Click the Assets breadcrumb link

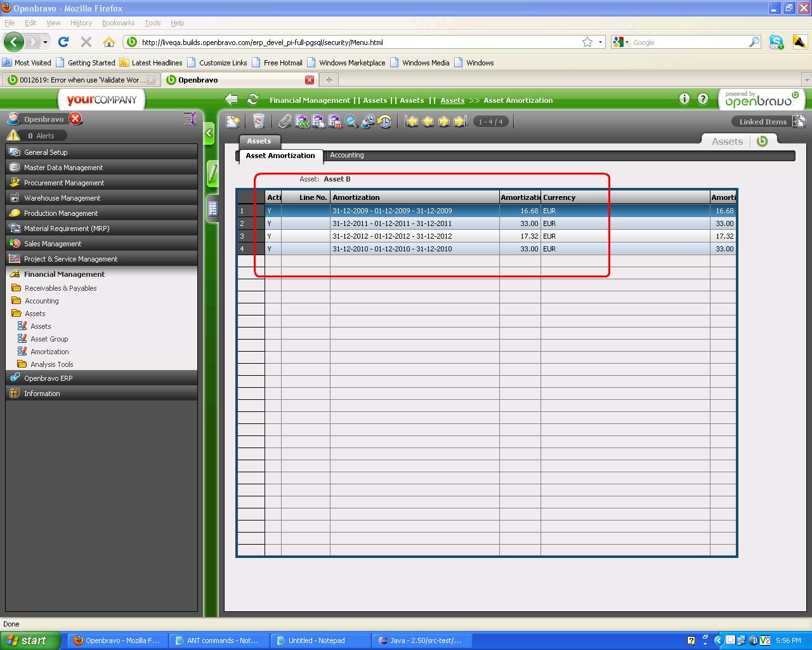pos(452,100)
